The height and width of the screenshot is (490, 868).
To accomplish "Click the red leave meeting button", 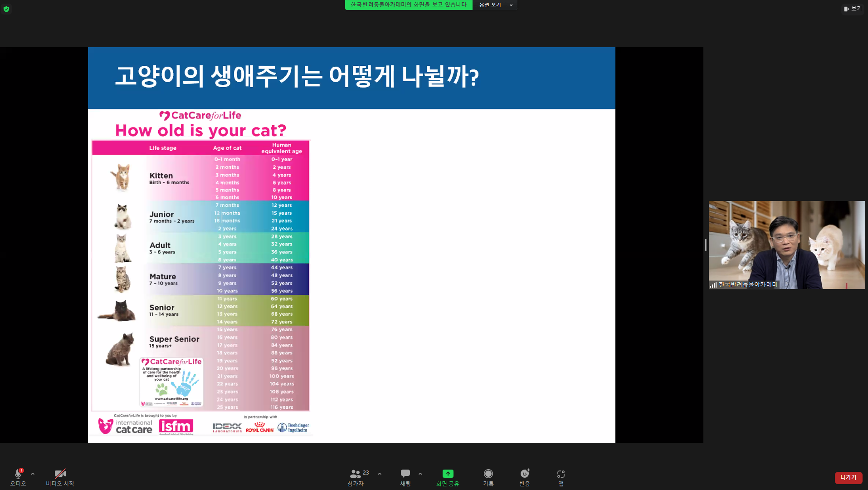I will click(x=848, y=477).
